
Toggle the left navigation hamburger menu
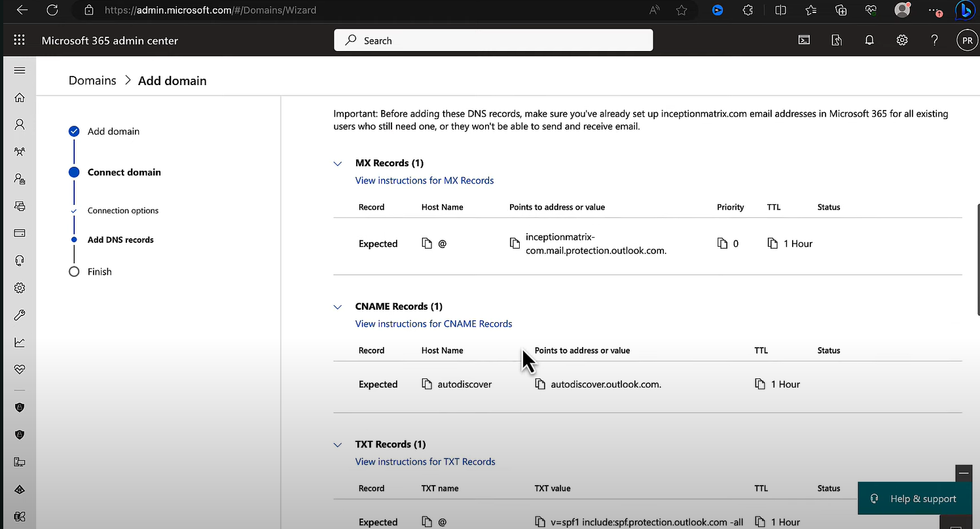coord(20,71)
